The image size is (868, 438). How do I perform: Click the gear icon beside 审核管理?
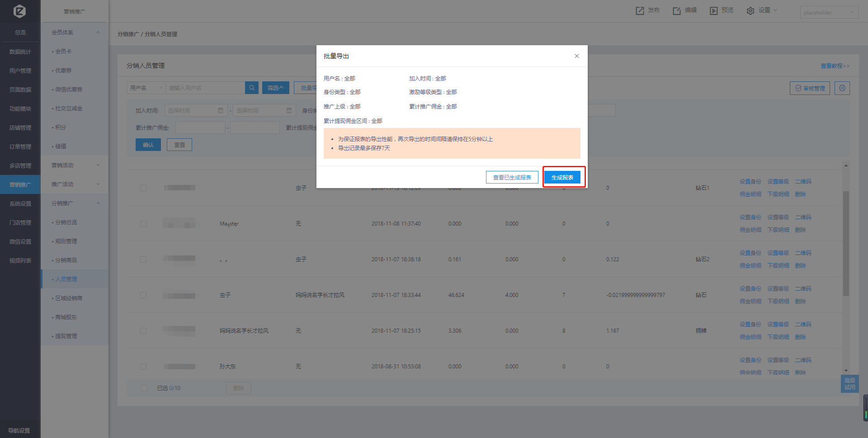pyautogui.click(x=842, y=88)
